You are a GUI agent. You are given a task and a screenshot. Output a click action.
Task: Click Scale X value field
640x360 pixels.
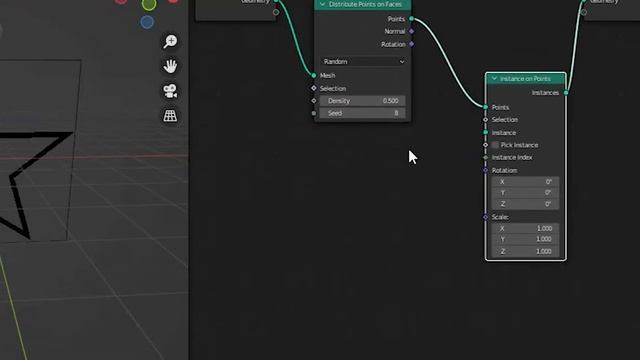[x=525, y=229]
